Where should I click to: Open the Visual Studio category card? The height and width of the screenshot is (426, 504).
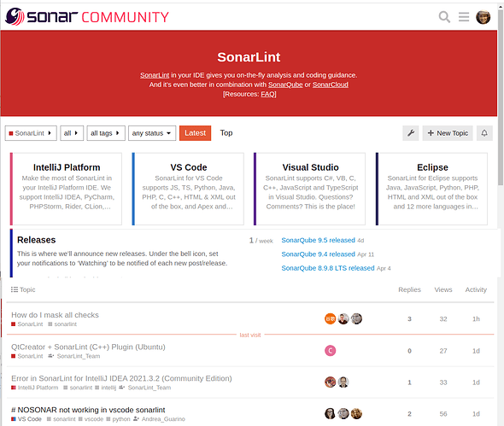point(310,189)
